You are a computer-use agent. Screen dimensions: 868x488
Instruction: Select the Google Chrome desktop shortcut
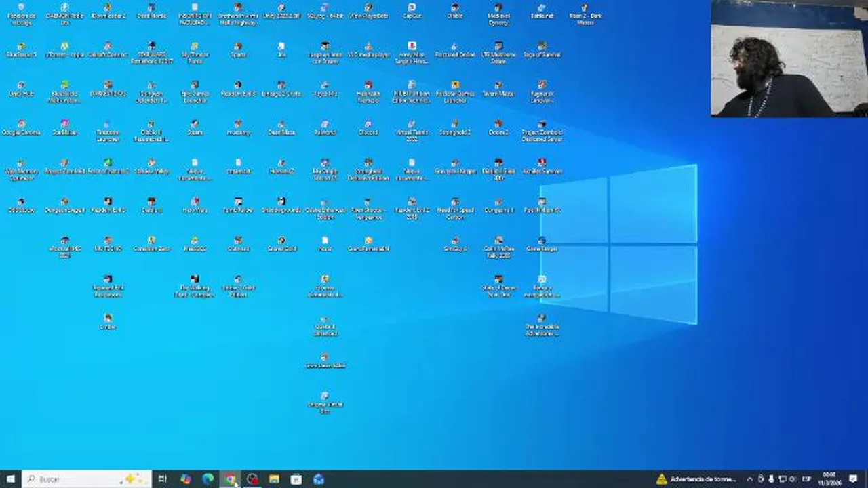click(x=21, y=127)
